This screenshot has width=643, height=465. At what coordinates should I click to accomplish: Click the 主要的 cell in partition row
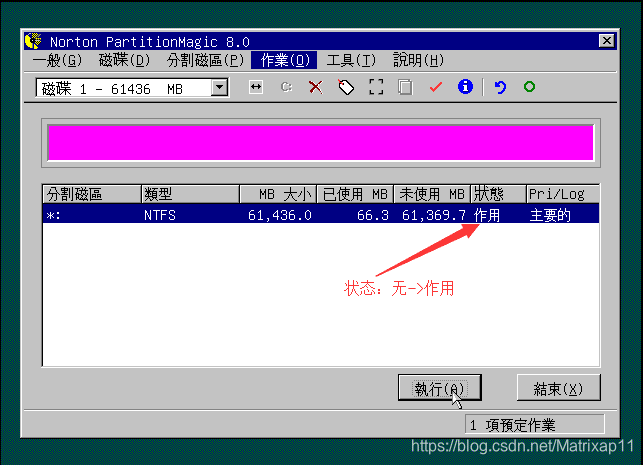pyautogui.click(x=550, y=215)
